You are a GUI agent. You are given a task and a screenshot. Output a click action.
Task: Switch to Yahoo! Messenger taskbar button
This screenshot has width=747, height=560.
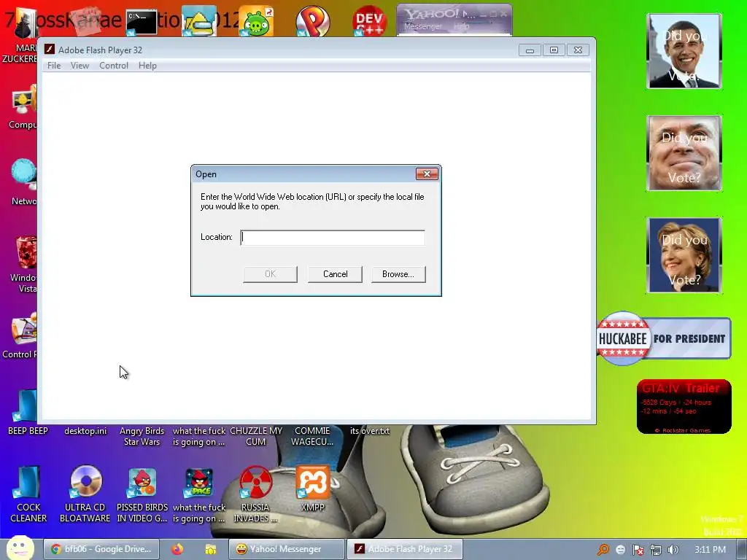pyautogui.click(x=286, y=549)
